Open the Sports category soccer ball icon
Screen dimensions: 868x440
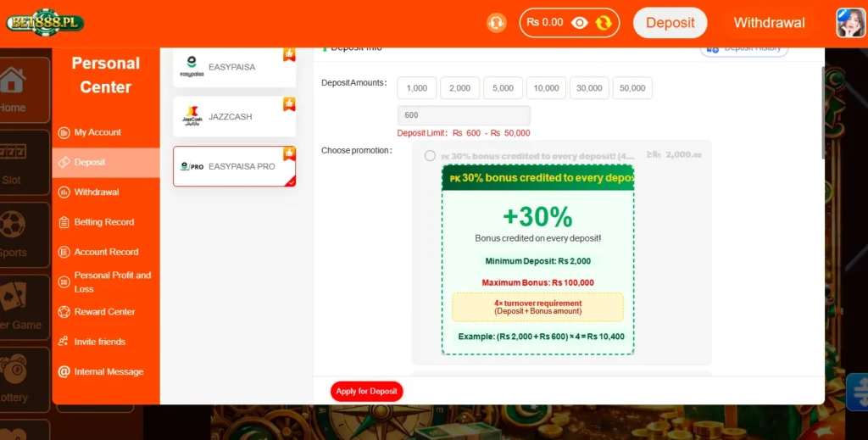pyautogui.click(x=14, y=235)
